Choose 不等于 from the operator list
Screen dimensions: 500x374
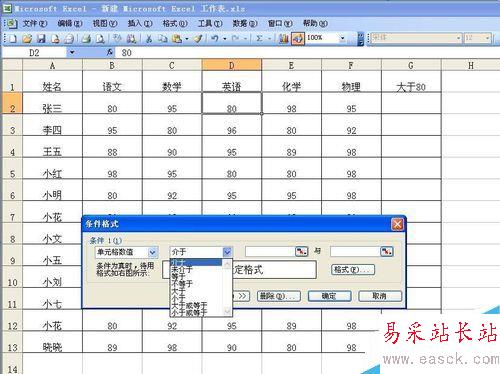(x=196, y=284)
